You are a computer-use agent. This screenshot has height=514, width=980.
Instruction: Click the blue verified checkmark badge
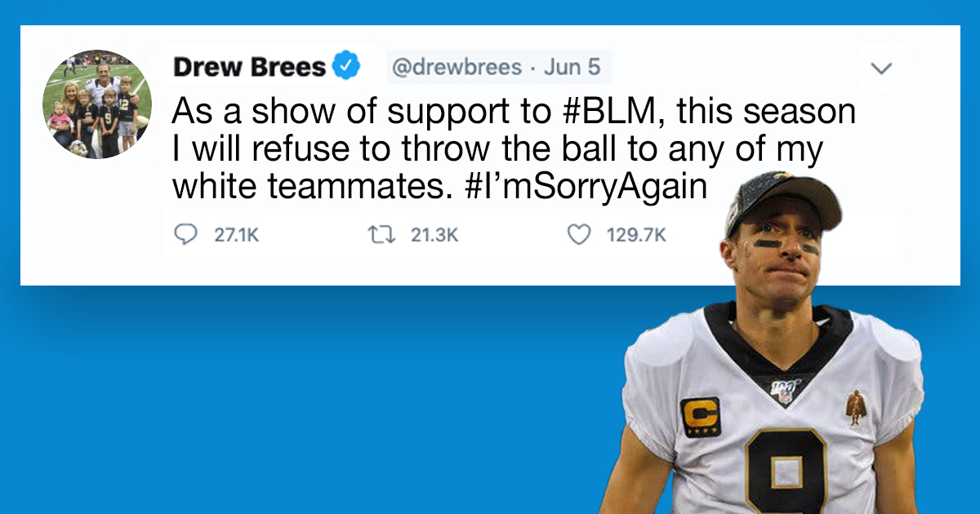click(348, 66)
